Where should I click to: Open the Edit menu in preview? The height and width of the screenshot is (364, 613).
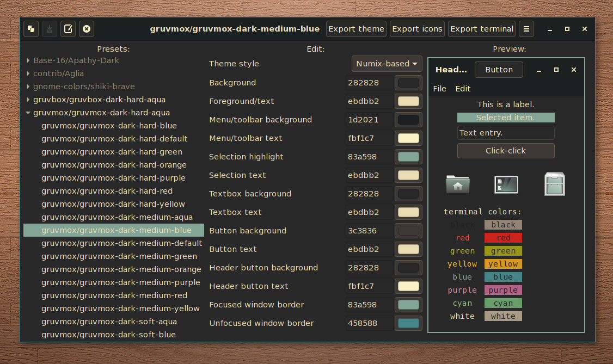click(x=463, y=89)
